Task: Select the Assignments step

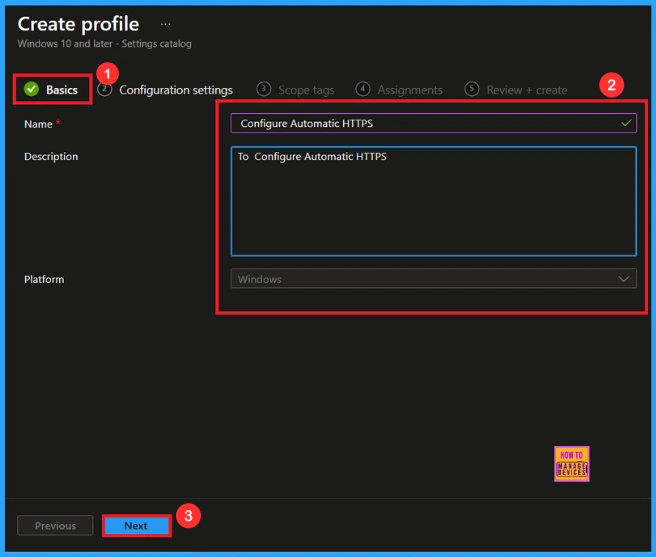Action: (x=399, y=90)
